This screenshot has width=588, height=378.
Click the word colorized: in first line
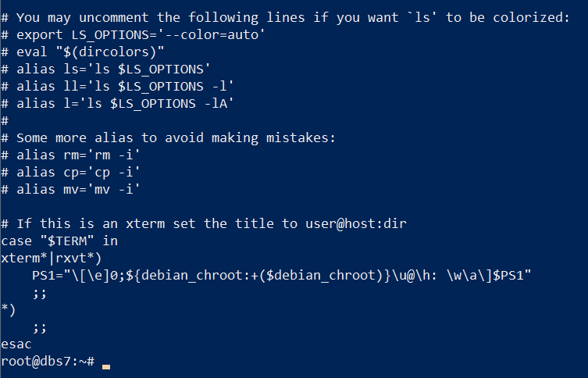coord(531,18)
